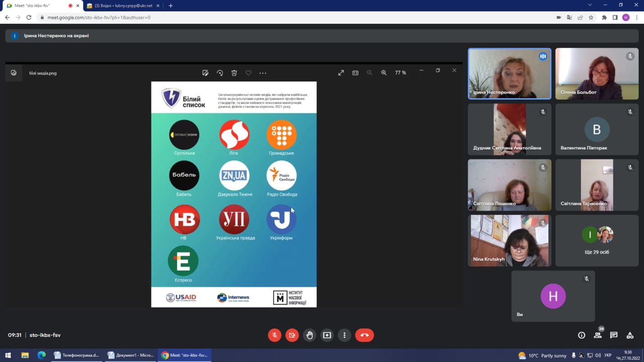Go forward in the browser
Screen dimensions: 644x362
(x=18, y=18)
